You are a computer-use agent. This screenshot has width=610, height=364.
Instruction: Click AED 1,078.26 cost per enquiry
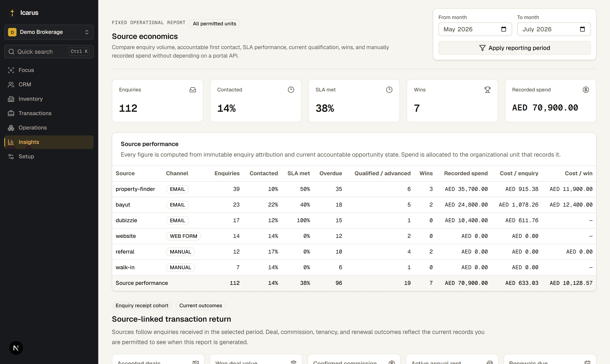pos(518,205)
